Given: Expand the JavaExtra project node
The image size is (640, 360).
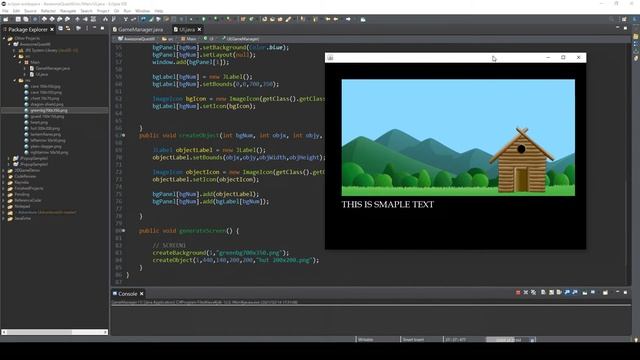Looking at the screenshot, I should [x=4, y=218].
